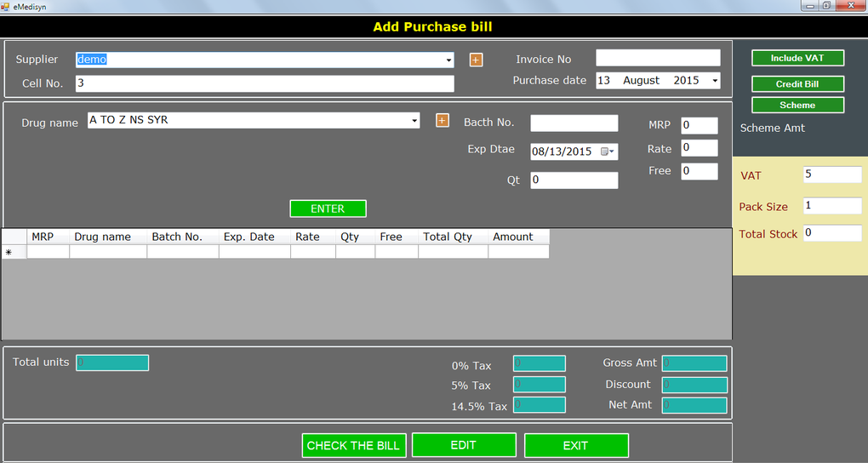
Task: Click into the Batch No. text field
Action: coord(574,123)
